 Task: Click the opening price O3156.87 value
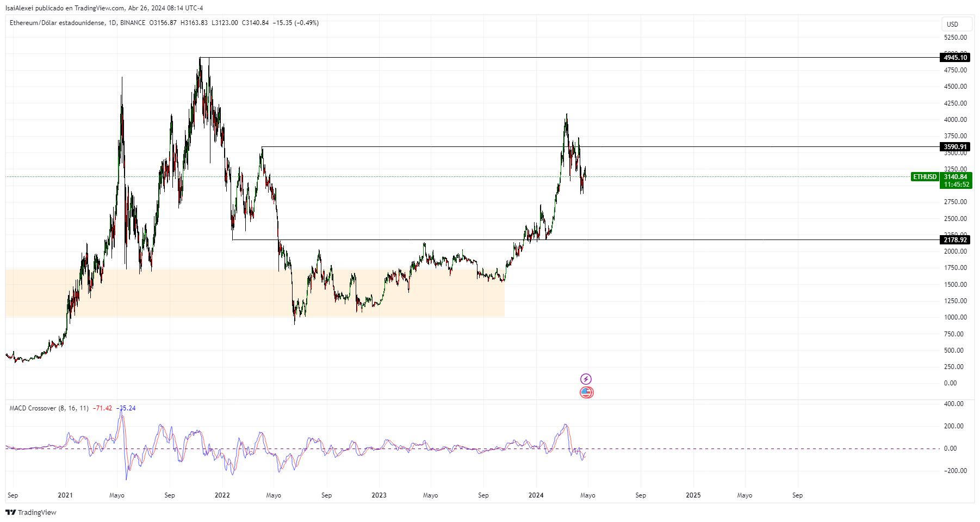(163, 23)
